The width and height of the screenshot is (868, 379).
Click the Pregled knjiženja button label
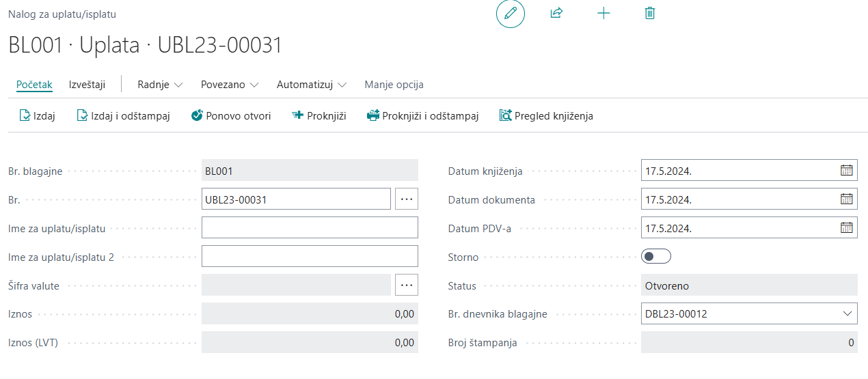(x=554, y=116)
